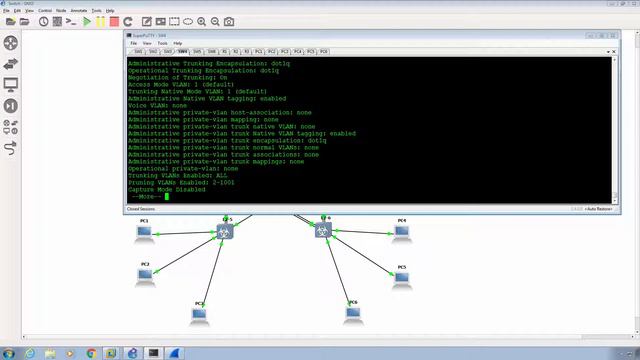
Task: Click the New blank project icon in GNS3 toolbar
Action: tap(11, 22)
